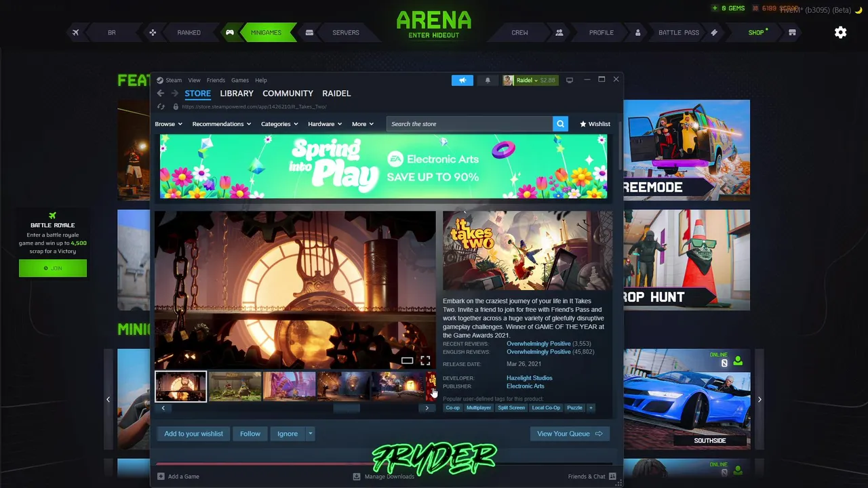The image size is (868, 488).
Task: Open the Help menu in Steam
Action: click(261, 80)
